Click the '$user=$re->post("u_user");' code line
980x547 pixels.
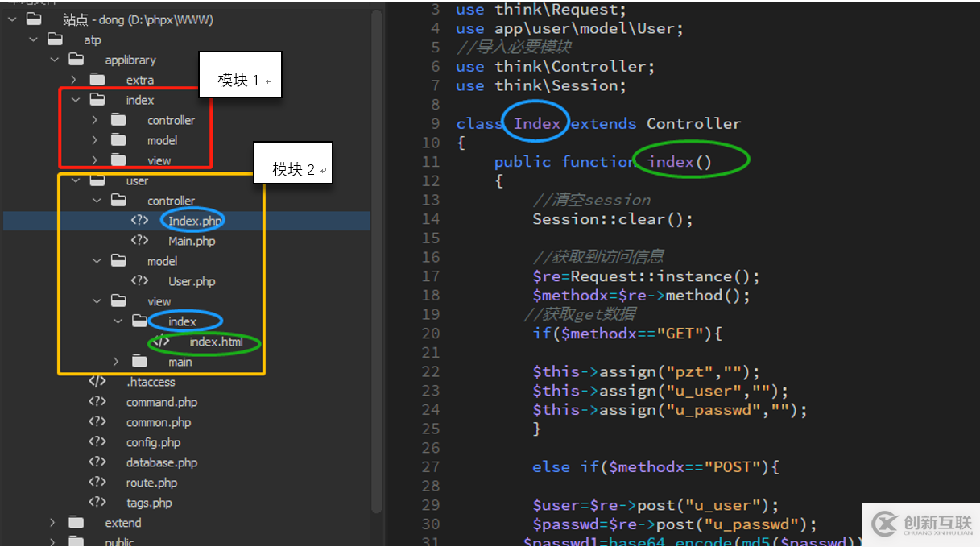(x=655, y=505)
